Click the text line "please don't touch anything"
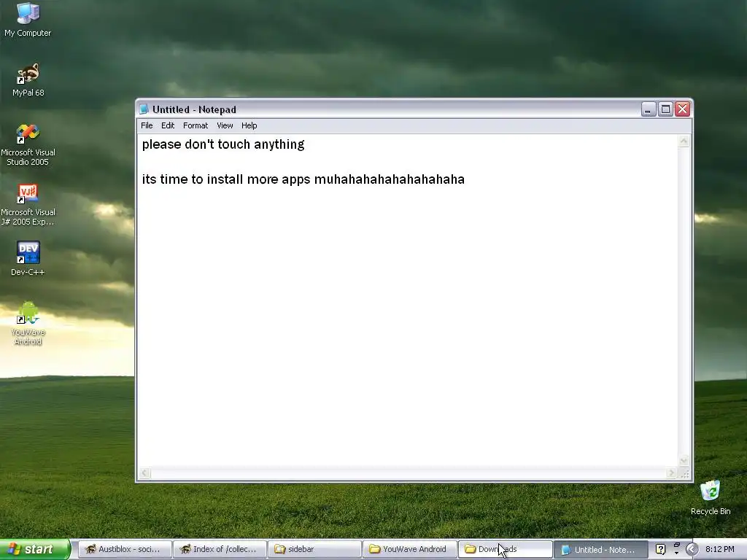The width and height of the screenshot is (747, 560). [x=223, y=144]
